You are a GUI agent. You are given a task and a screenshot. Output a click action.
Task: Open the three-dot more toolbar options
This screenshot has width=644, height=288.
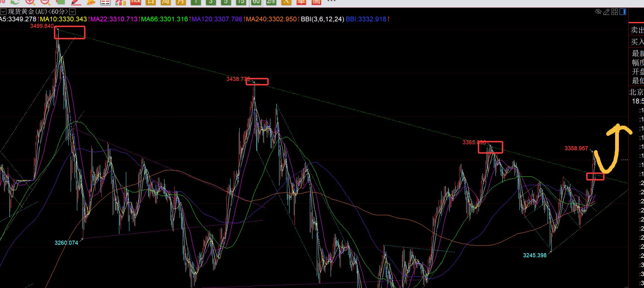click(x=332, y=2)
